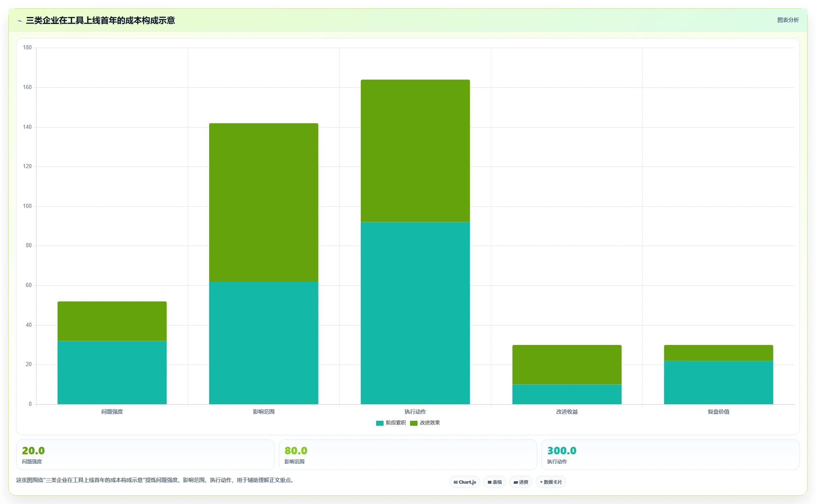This screenshot has width=816, height=504.
Task: Click the chart title 三类企业在工具上线首年的成本构成示意
Action: coord(100,21)
